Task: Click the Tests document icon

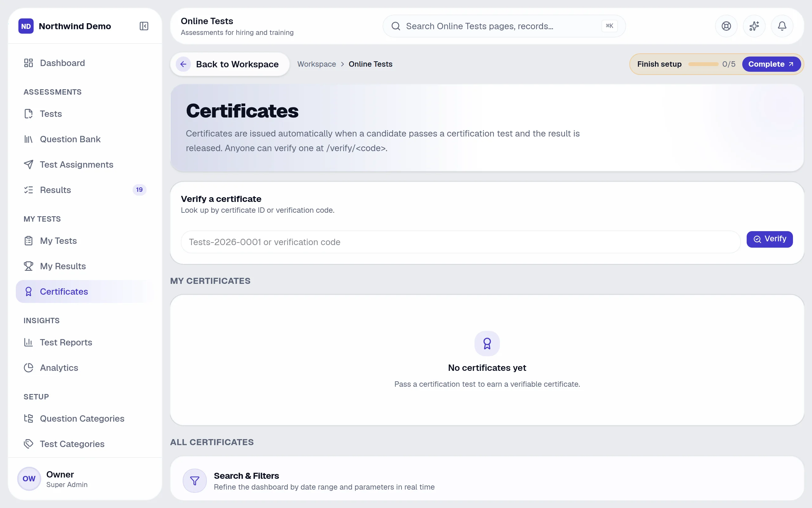Action: pyautogui.click(x=29, y=114)
